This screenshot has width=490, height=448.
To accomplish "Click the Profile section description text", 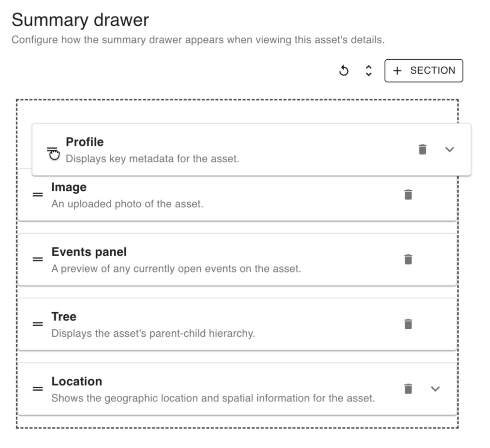I will 152,159.
